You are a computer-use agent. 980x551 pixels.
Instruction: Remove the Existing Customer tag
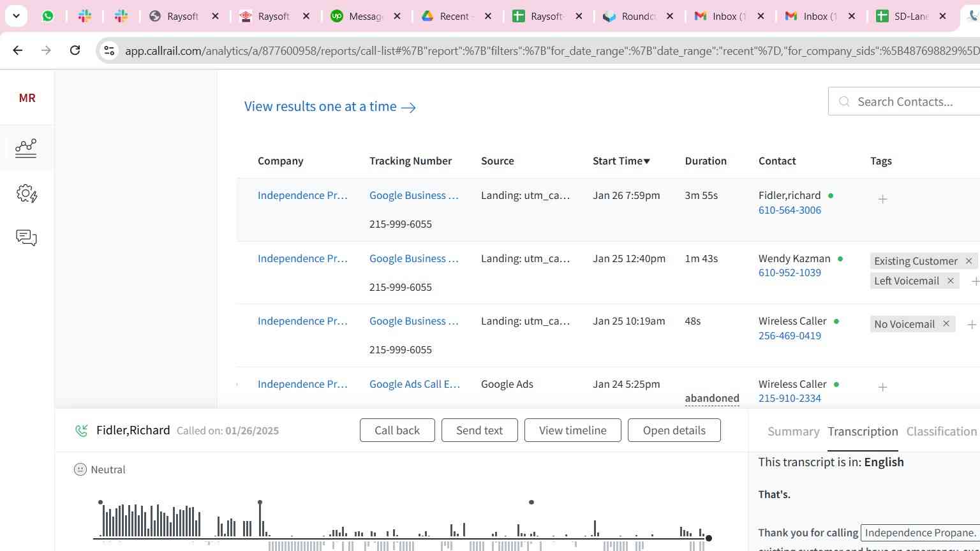pos(969,261)
